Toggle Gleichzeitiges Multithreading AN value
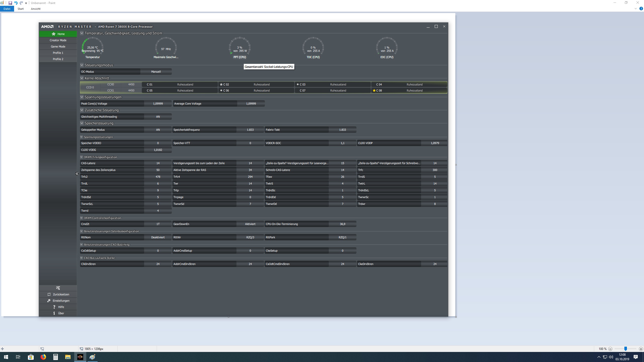 tap(158, 117)
